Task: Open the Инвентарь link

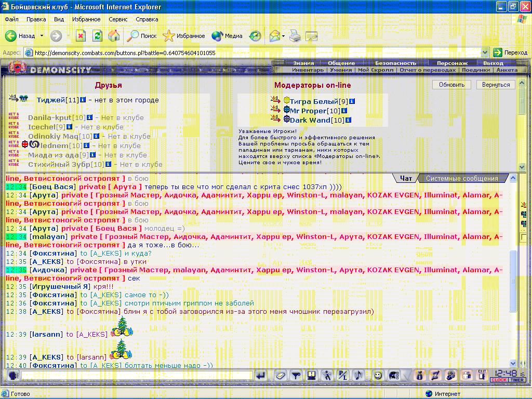Action: tap(308, 70)
